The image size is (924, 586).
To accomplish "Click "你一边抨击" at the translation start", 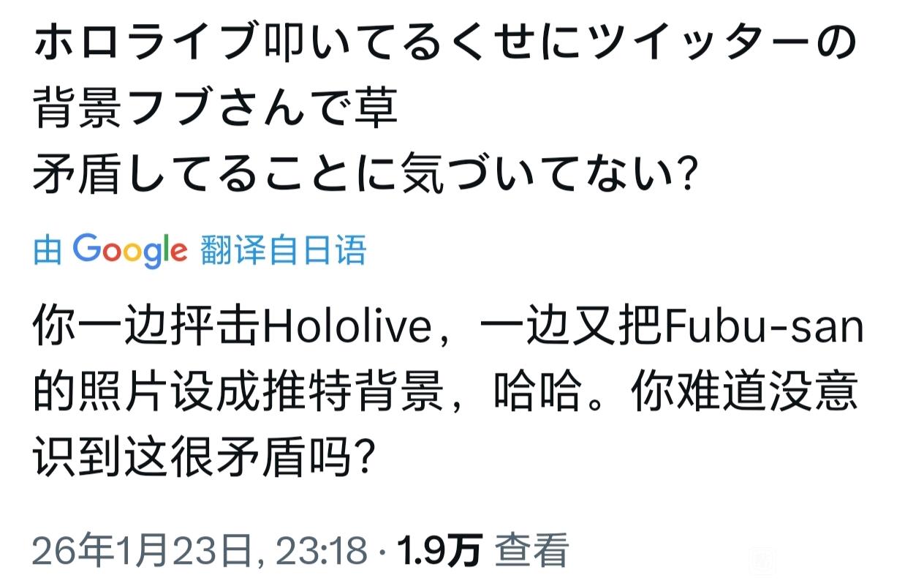I will (146, 330).
